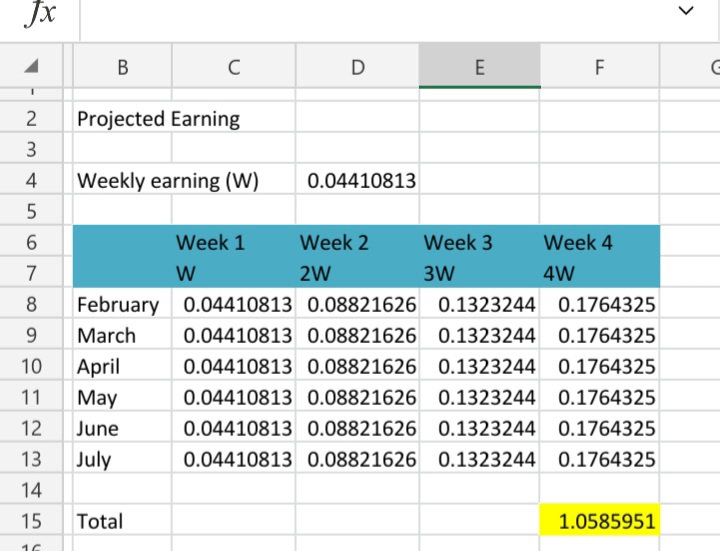Select June Week 3 value 0.1323244
720x551 pixels.
(479, 428)
